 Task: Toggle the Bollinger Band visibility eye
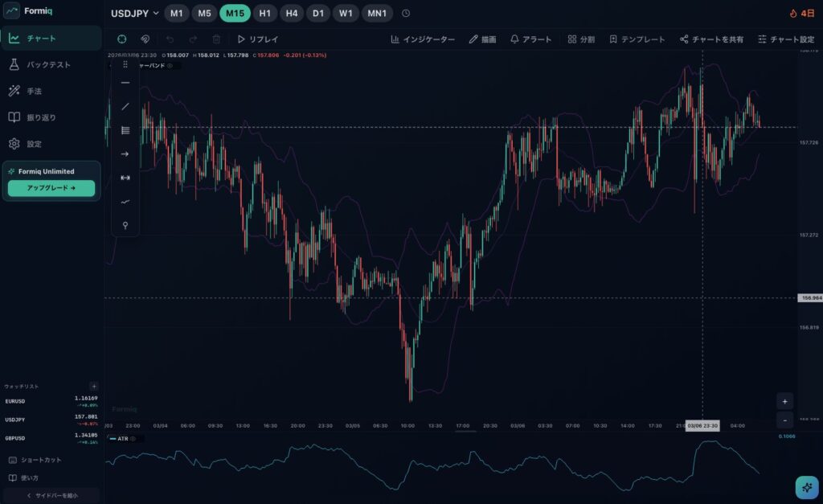[x=170, y=66]
